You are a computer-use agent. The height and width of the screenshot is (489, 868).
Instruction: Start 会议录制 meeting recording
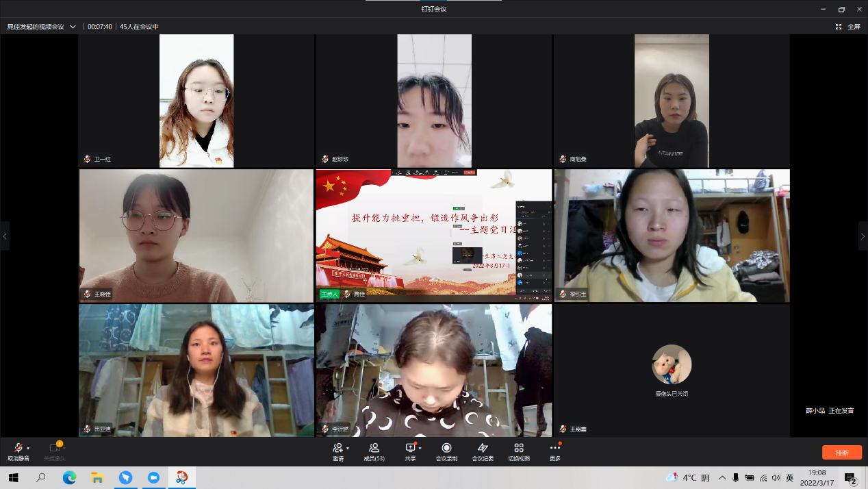click(x=446, y=451)
